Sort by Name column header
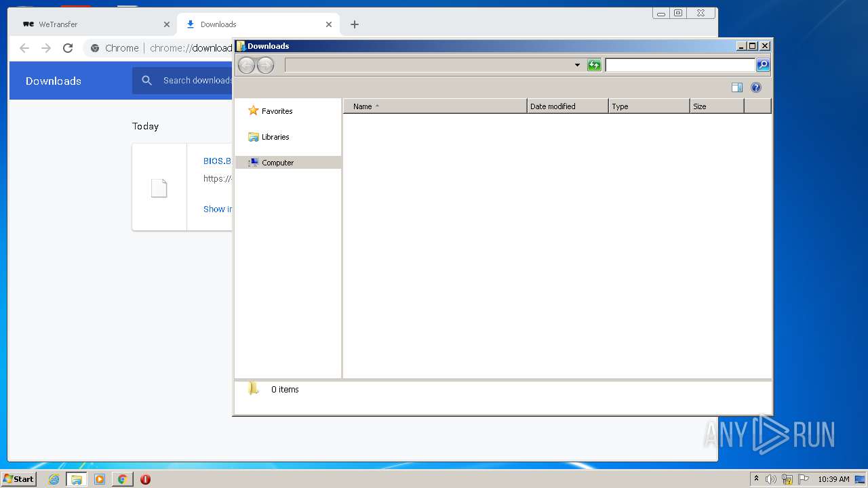 [x=435, y=106]
